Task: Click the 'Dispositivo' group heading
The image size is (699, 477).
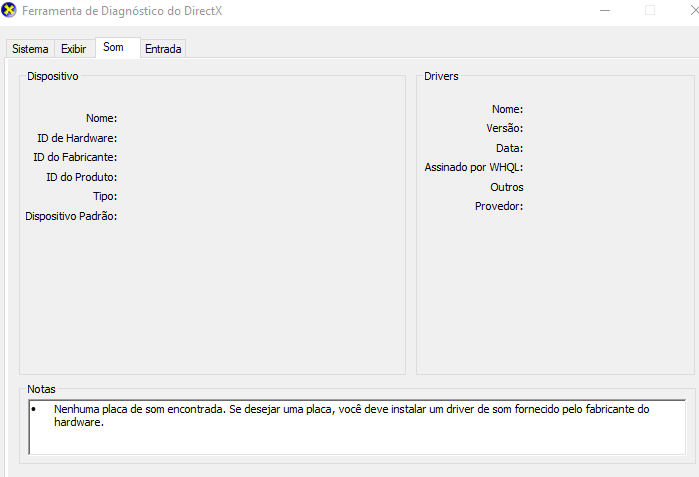Action: pos(53,76)
